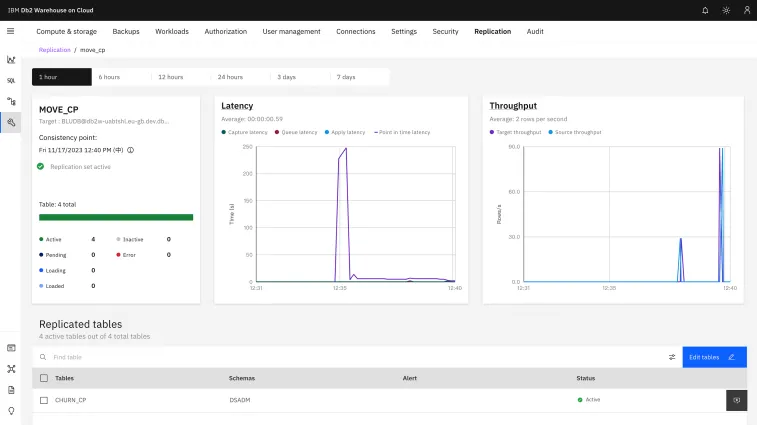Switch to 7 days time range
Screen dimensions: 757x425
(346, 77)
